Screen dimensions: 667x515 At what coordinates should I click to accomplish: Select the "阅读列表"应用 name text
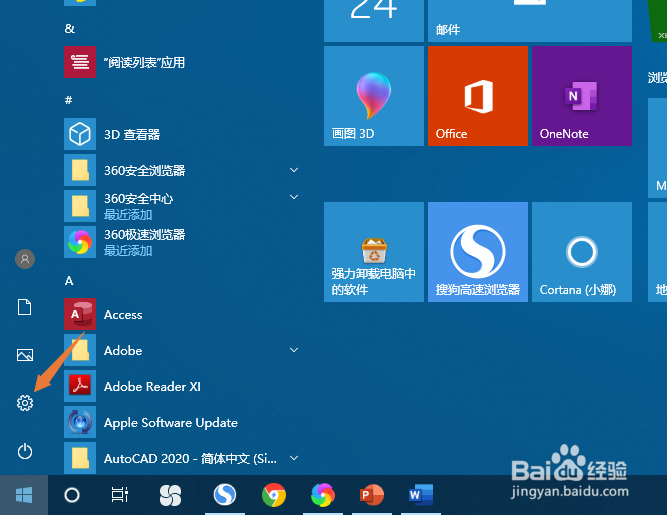145,63
